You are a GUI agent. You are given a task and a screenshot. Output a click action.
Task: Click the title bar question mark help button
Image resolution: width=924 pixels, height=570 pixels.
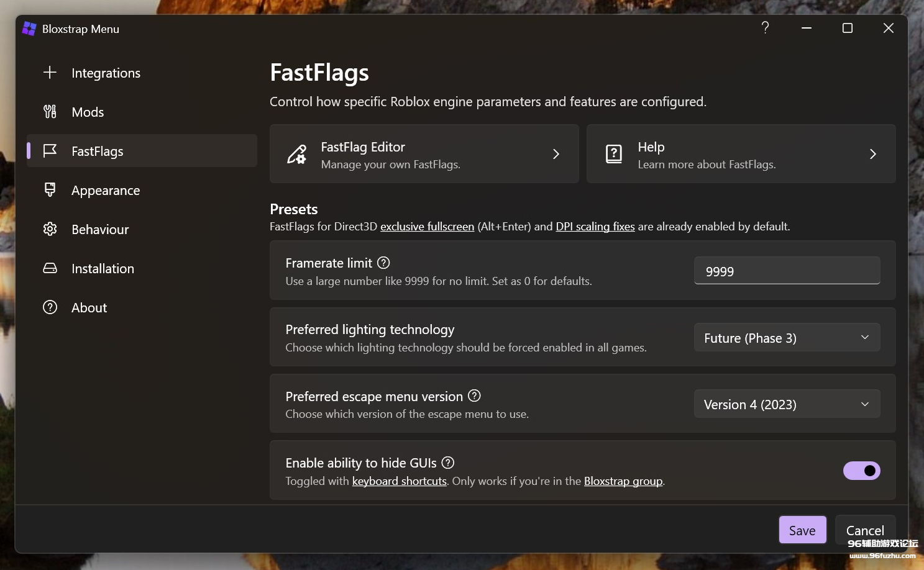(765, 28)
